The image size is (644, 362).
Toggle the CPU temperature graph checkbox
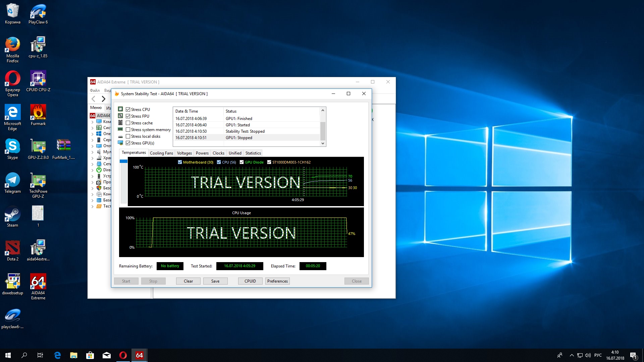click(x=219, y=162)
